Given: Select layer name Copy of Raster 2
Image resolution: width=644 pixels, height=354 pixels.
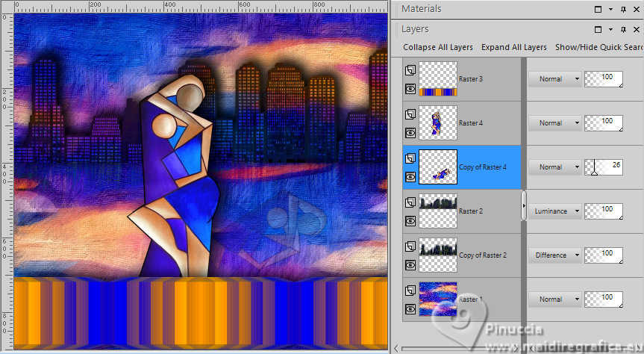Looking at the screenshot, I should coord(483,255).
